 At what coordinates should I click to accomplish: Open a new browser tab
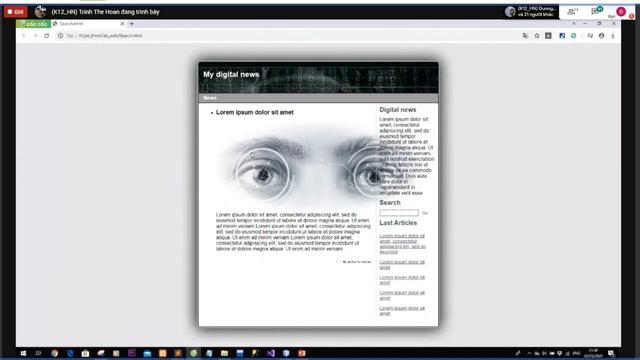(x=131, y=24)
